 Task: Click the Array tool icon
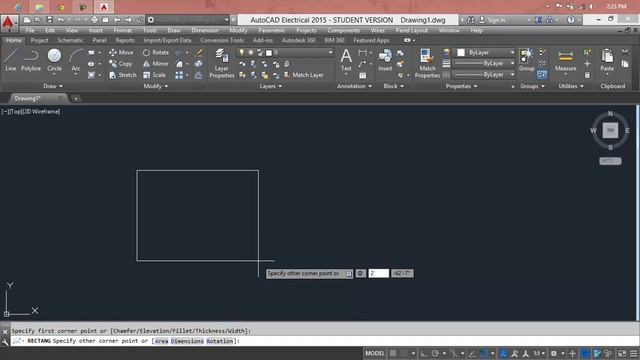click(179, 75)
